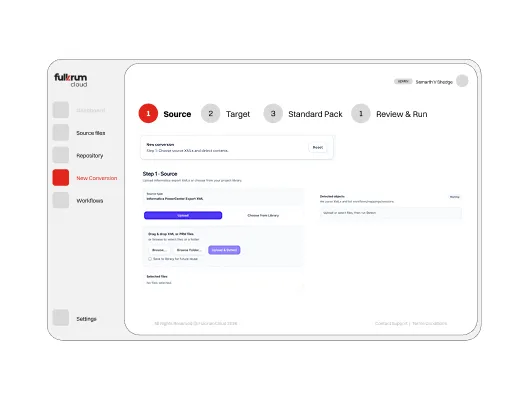Viewport: 528px width, 400px height.
Task: Click the status badge beside Detected objects
Action: click(x=455, y=197)
